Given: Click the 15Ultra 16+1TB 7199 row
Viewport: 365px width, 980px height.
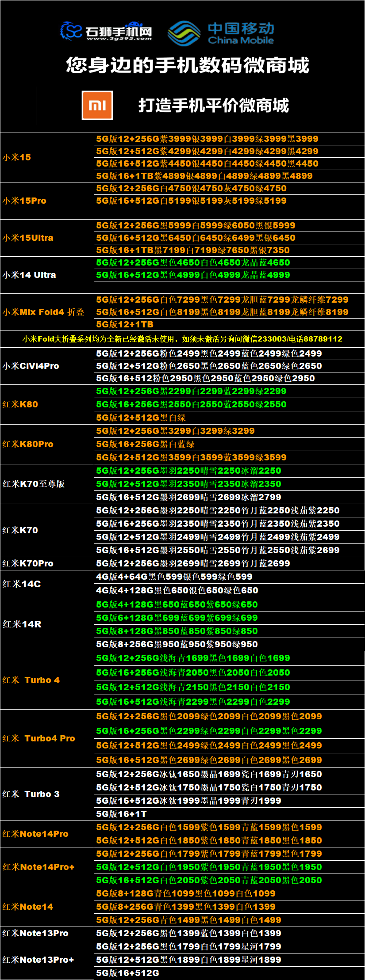Looking at the screenshot, I should click(229, 250).
